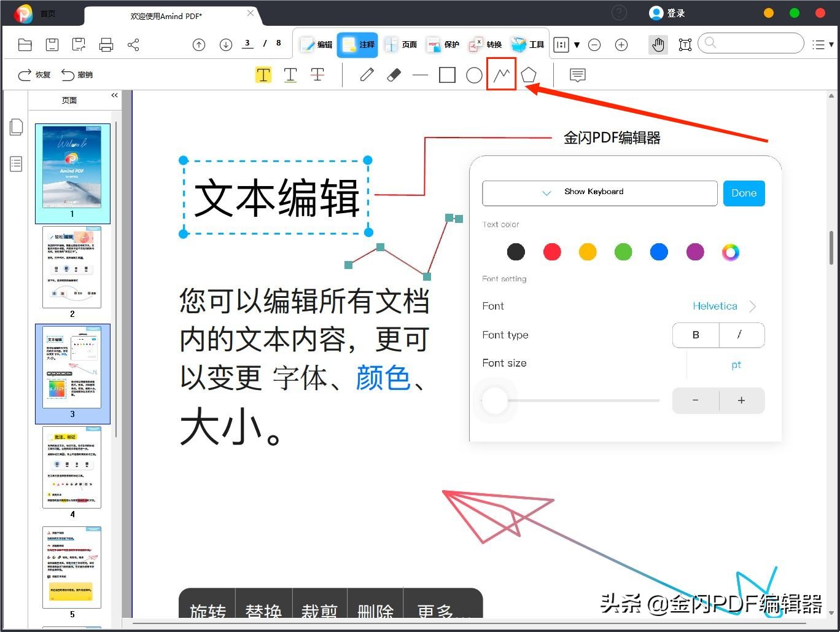Open the page 1 thumbnail

tap(72, 166)
